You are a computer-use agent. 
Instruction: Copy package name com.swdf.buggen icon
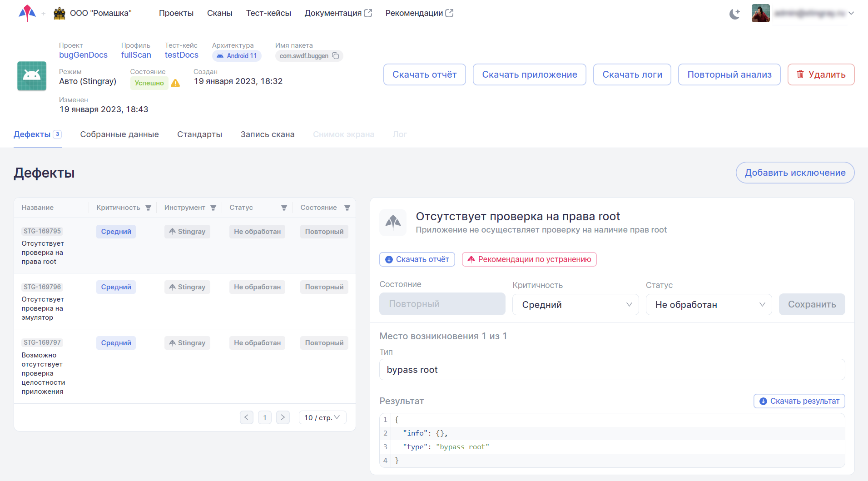(x=336, y=56)
